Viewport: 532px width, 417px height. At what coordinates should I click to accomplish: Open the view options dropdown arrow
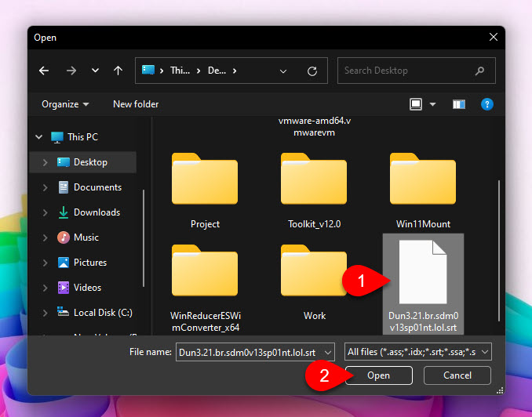(x=432, y=104)
